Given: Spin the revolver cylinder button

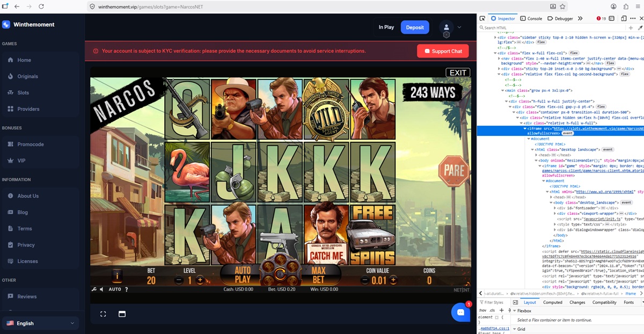Looking at the screenshot, I should pyautogui.click(x=279, y=274).
